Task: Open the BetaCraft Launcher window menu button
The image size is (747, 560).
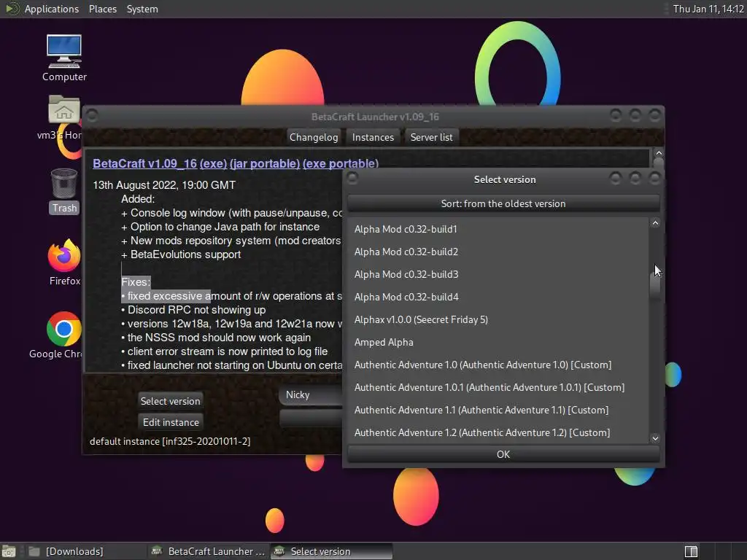Action: pos(92,116)
